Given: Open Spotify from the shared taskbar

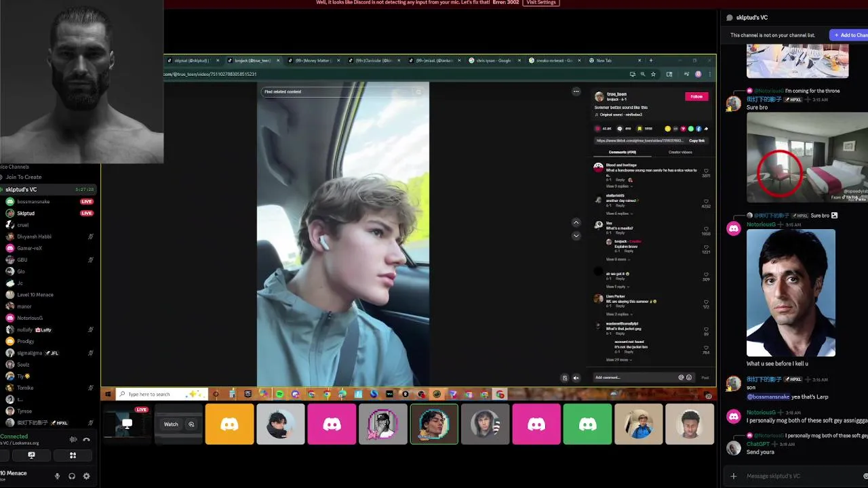Looking at the screenshot, I should tap(279, 394).
